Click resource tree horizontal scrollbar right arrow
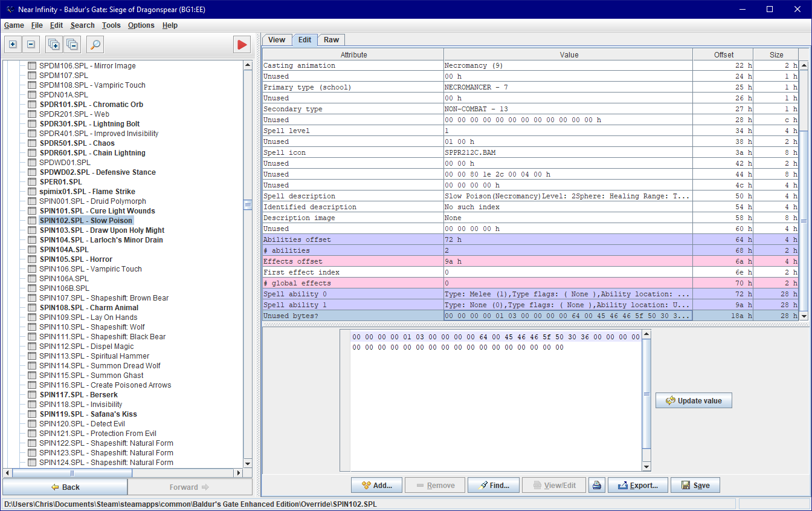This screenshot has width=812, height=511. 238,473
